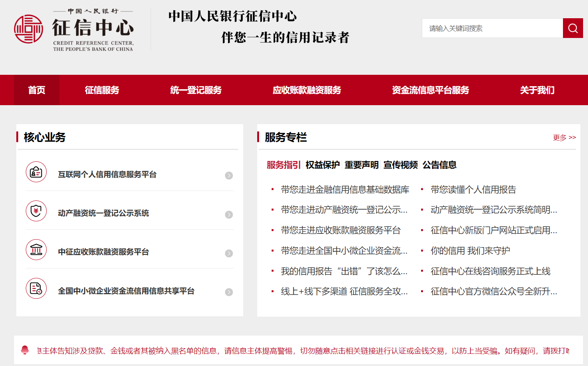Screen dimensions: 588x366
Task: Click the shield yen icon for 动产融资
Action: pyautogui.click(x=36, y=211)
